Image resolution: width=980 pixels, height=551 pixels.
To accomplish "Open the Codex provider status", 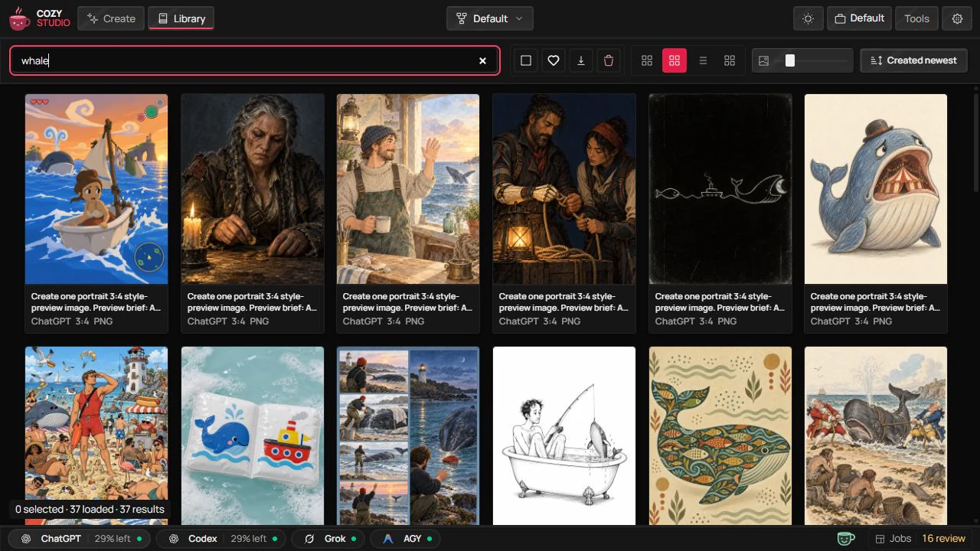I will (x=222, y=539).
